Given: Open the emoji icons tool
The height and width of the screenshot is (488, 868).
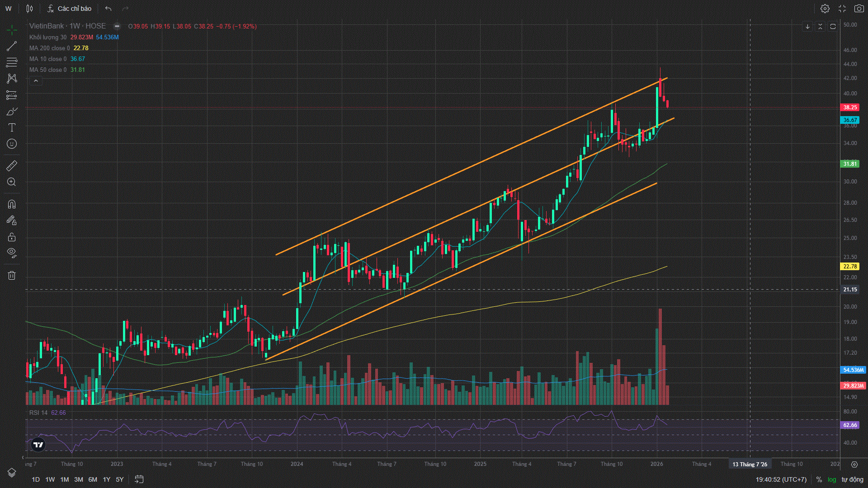Looking at the screenshot, I should [12, 144].
